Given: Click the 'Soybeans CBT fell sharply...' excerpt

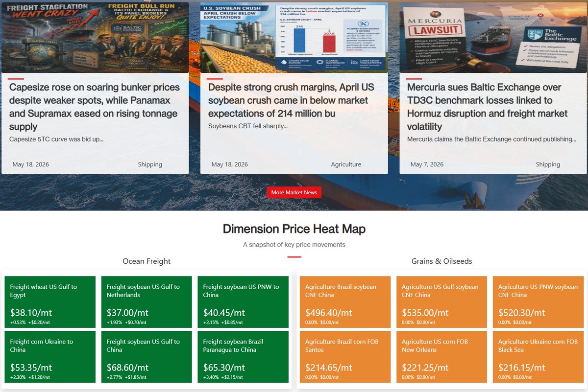Looking at the screenshot, I should (248, 126).
